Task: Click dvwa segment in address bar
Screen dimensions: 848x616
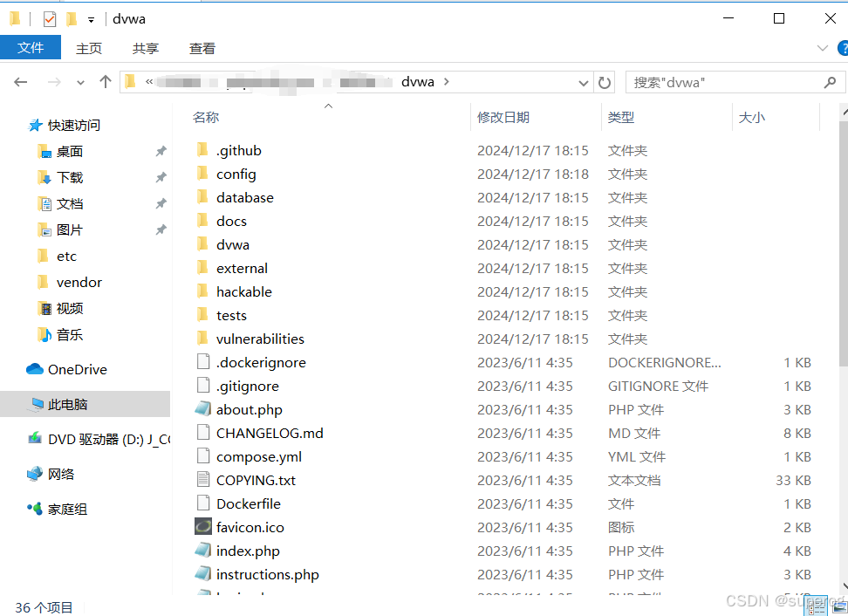Action: pyautogui.click(x=418, y=82)
